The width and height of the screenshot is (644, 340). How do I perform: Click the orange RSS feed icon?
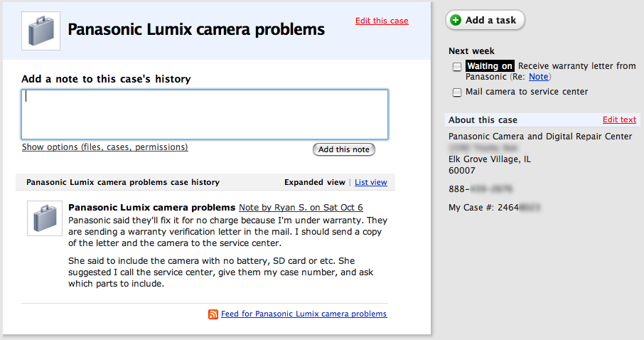pyautogui.click(x=213, y=314)
